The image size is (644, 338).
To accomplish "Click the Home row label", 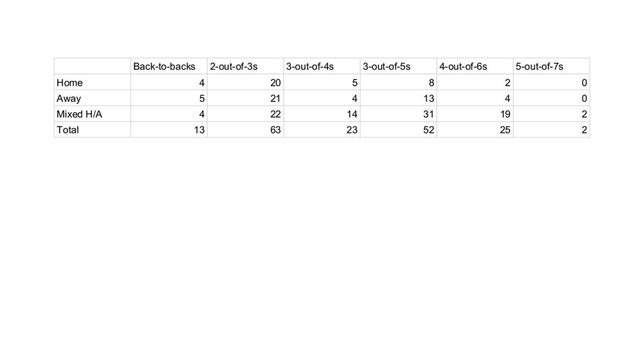I will [70, 83].
